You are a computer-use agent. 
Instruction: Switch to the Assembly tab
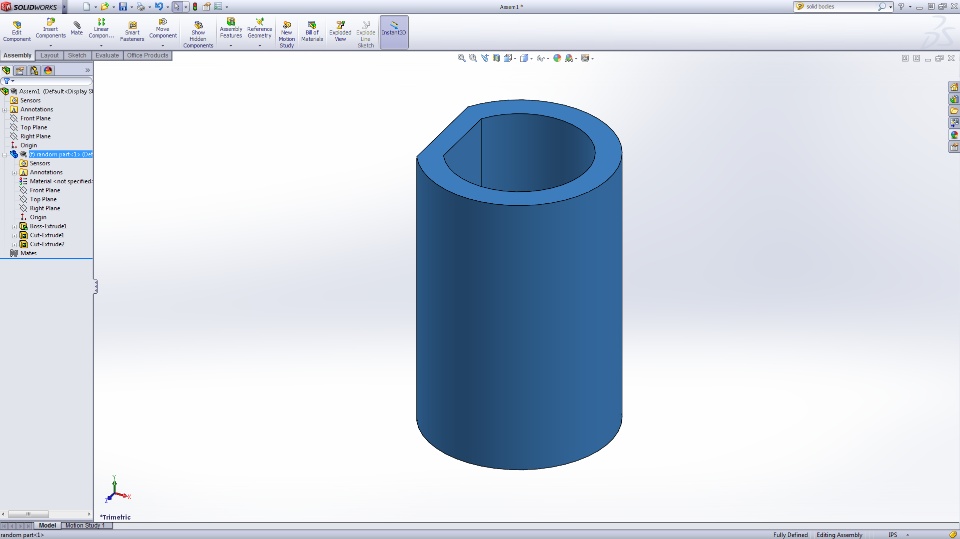click(17, 55)
